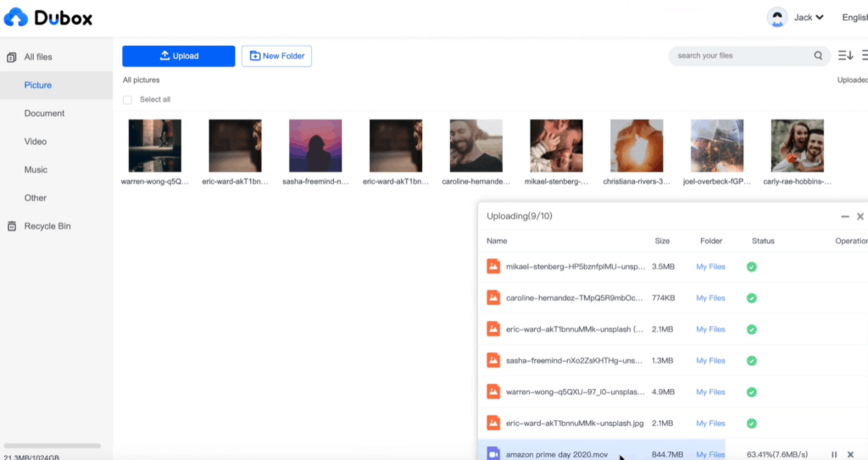This screenshot has height=460, width=868.
Task: Open the sort order icon
Action: 845,56
